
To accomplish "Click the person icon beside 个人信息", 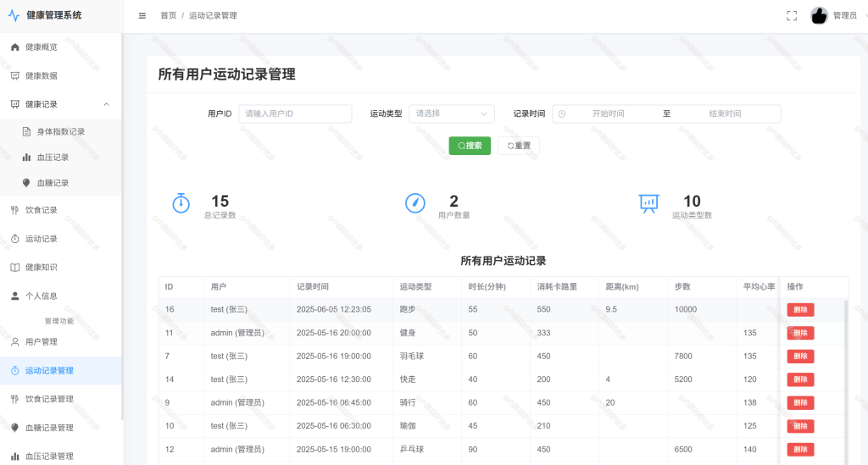I will 15,296.
